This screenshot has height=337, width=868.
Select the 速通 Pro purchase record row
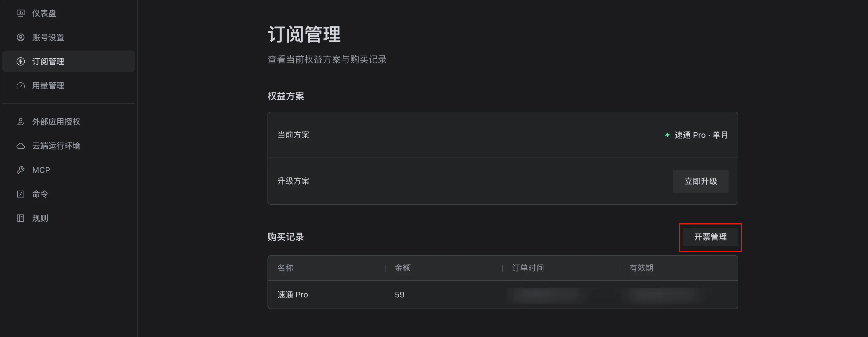point(503,295)
